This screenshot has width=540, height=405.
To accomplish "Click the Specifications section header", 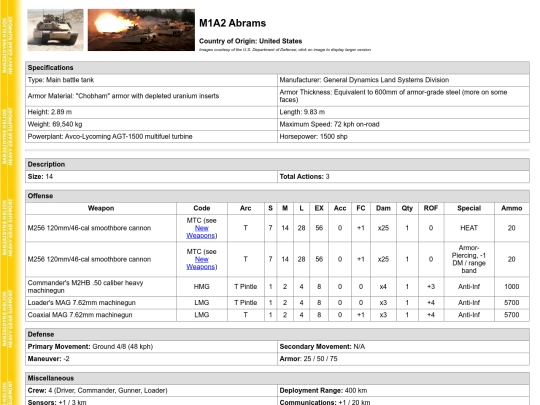I will coord(277,68).
